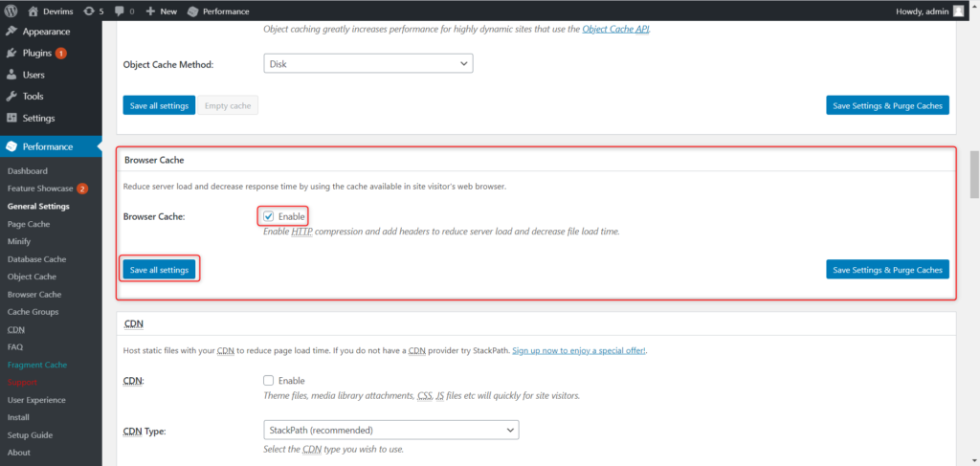The width and height of the screenshot is (980, 466).
Task: Open Cache Groups page
Action: 33,312
